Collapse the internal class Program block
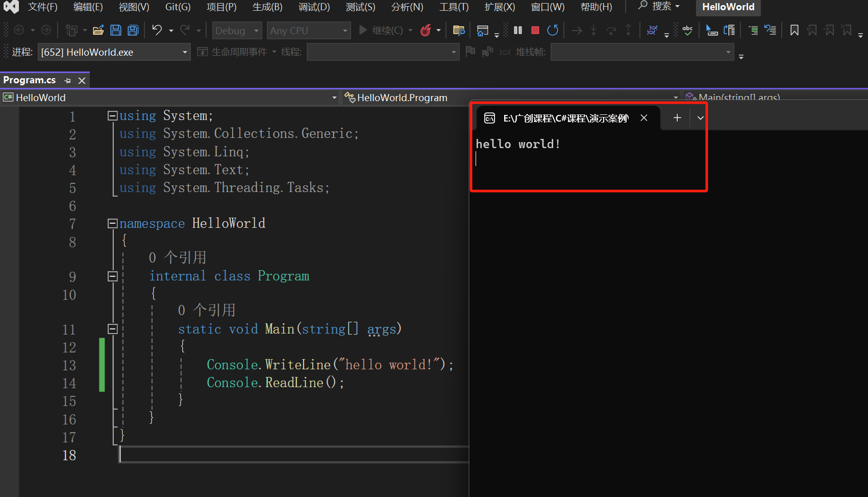 click(x=113, y=276)
